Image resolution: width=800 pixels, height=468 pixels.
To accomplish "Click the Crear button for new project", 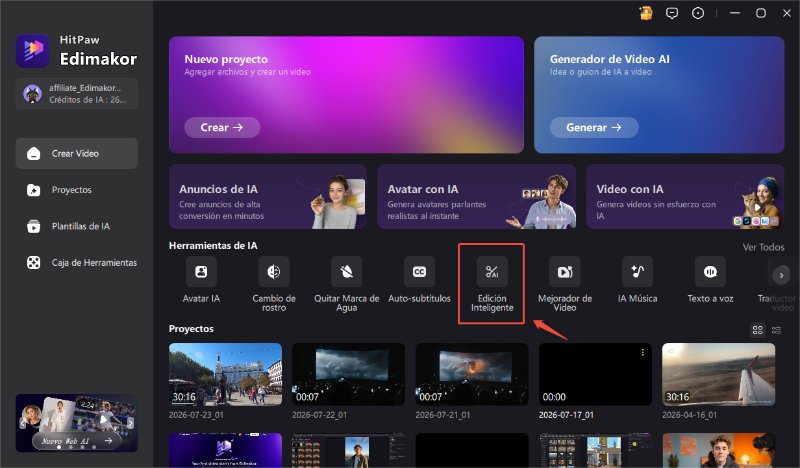I will [222, 128].
